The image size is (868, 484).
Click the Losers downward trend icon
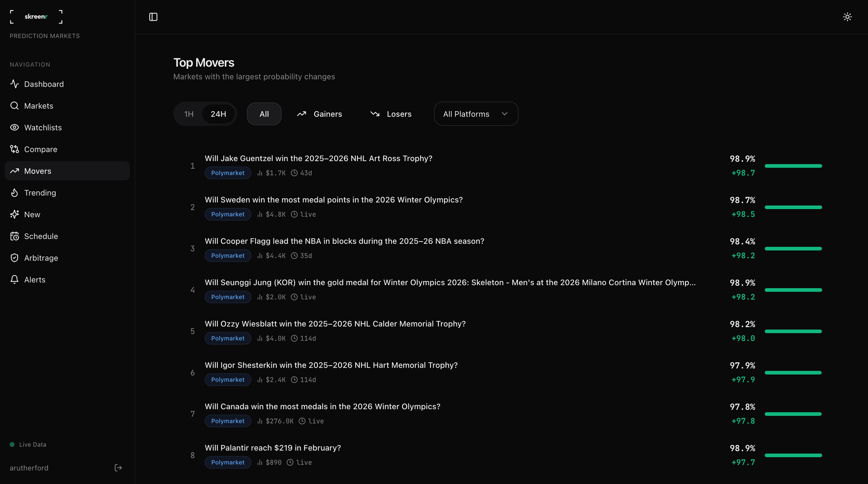pyautogui.click(x=375, y=114)
